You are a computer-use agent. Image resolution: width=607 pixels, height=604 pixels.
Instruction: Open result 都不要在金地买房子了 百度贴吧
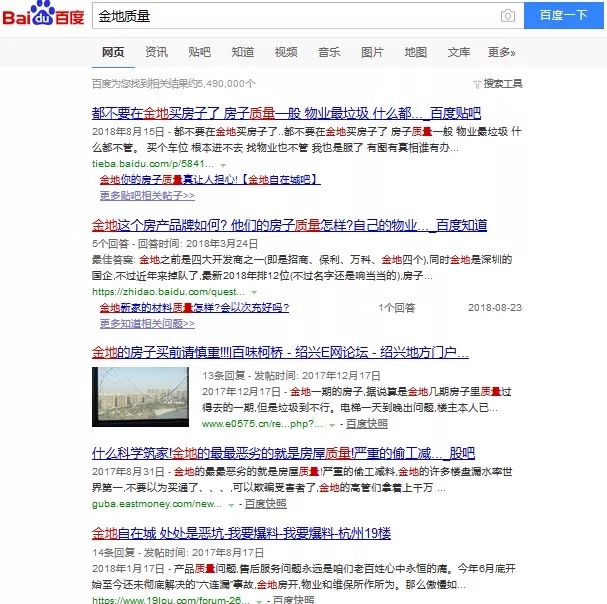tap(286, 113)
